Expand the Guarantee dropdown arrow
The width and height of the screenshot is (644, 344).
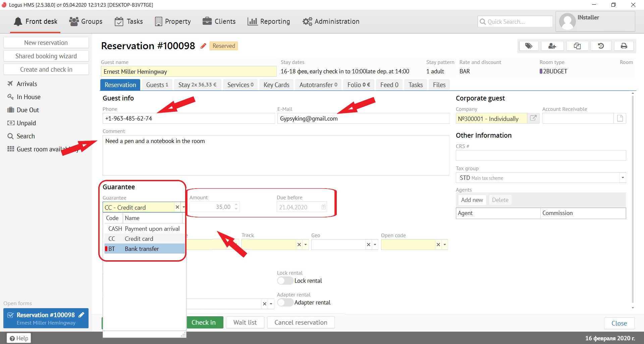(183, 207)
